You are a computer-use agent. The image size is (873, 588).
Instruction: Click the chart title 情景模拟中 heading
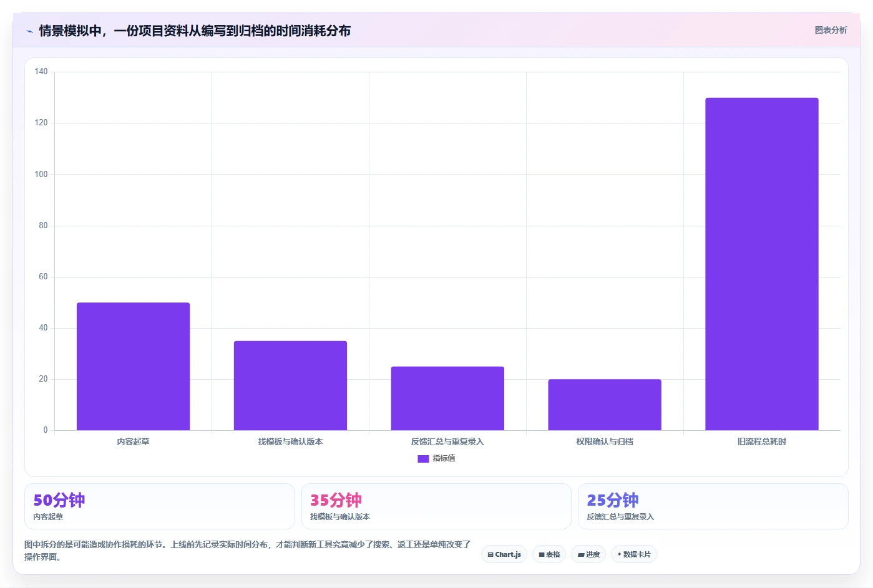[195, 31]
